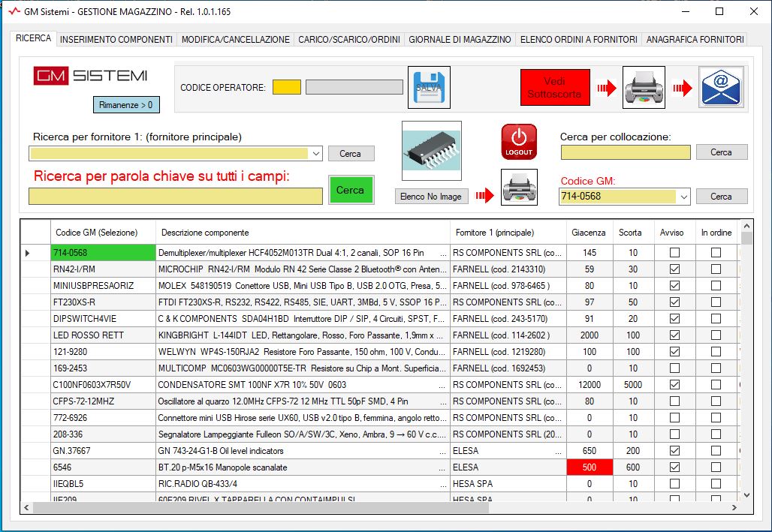Select the green 714-0568 code cell
This screenshot has height=532, width=772.
point(103,253)
